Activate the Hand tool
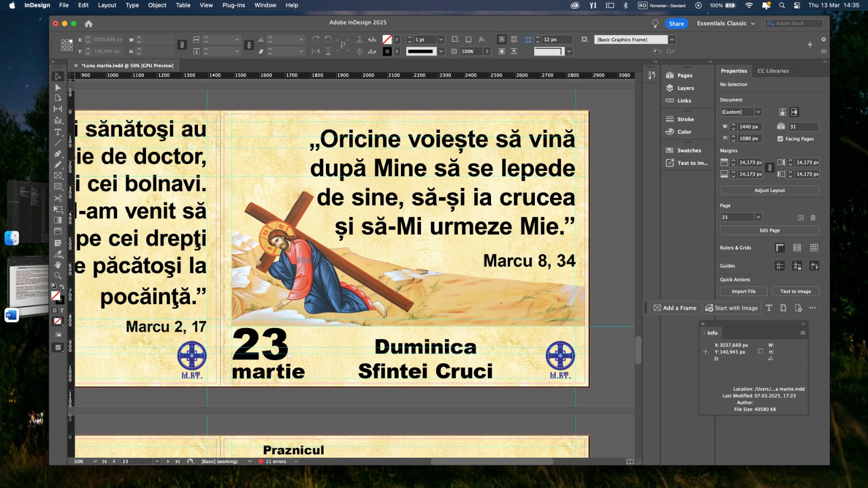Image resolution: width=868 pixels, height=488 pixels. click(58, 265)
